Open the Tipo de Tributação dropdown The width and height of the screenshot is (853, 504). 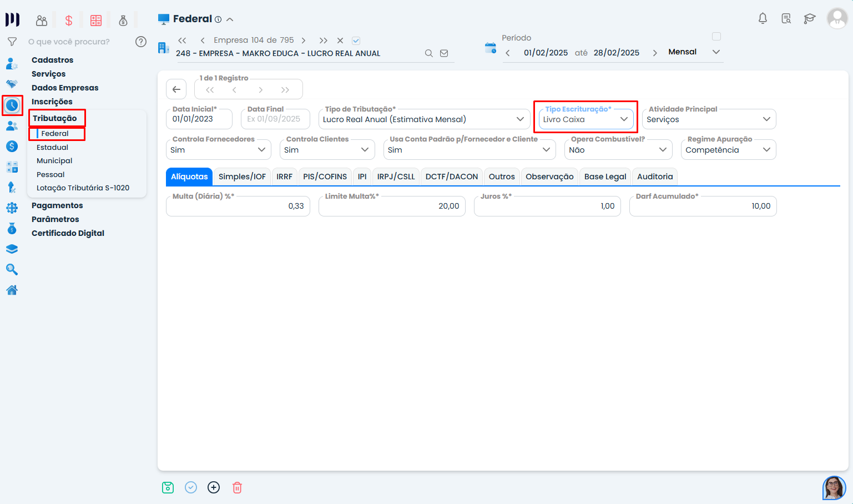click(424, 119)
